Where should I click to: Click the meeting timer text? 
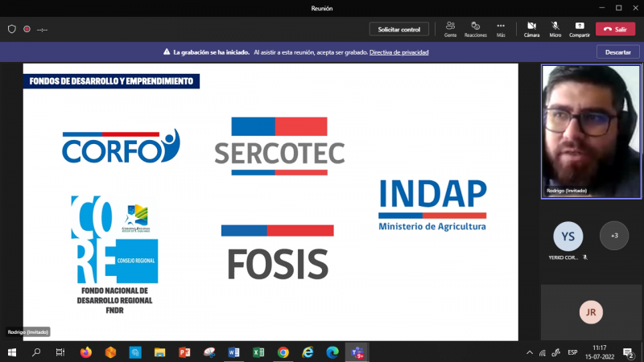point(42,30)
